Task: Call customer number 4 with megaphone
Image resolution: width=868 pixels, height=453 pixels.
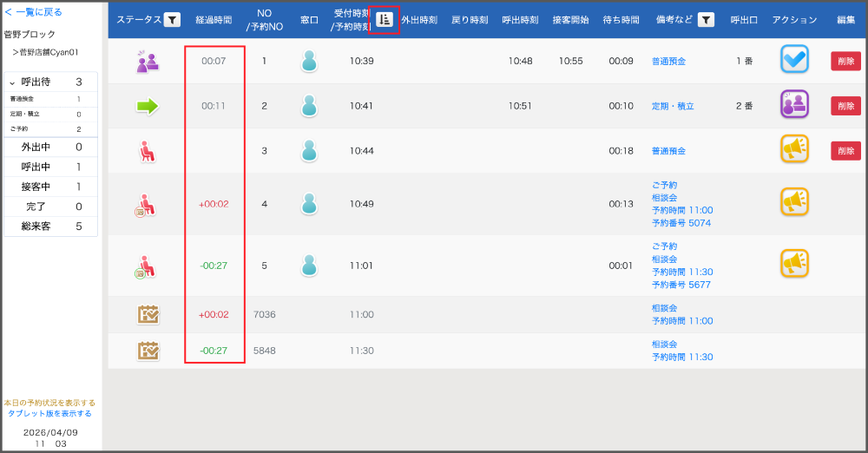Action: point(794,201)
